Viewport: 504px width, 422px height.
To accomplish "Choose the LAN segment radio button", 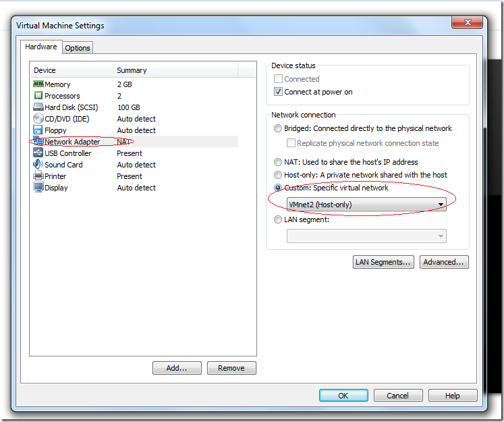I will 278,219.
